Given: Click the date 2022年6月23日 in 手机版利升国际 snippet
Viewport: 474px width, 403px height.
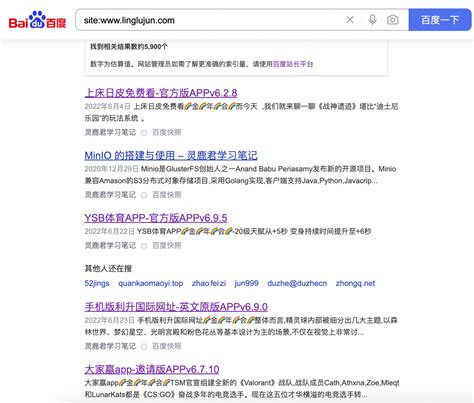Looking at the screenshot, I should coord(110,320).
